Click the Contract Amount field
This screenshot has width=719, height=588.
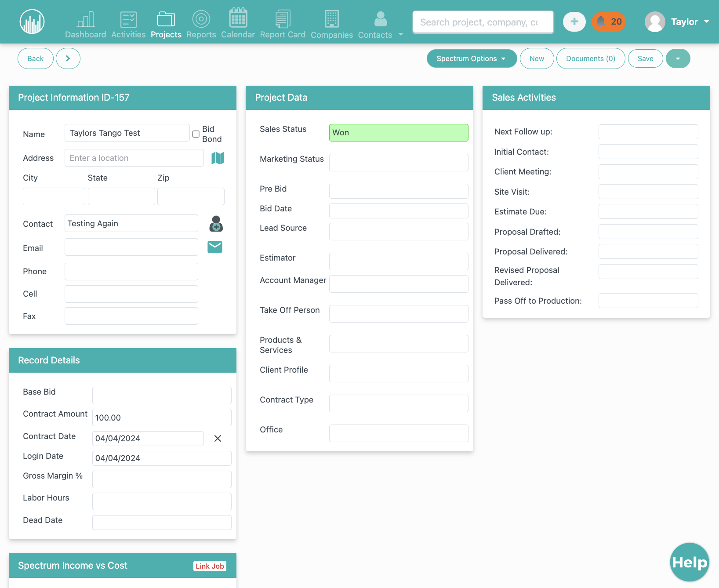click(x=162, y=417)
